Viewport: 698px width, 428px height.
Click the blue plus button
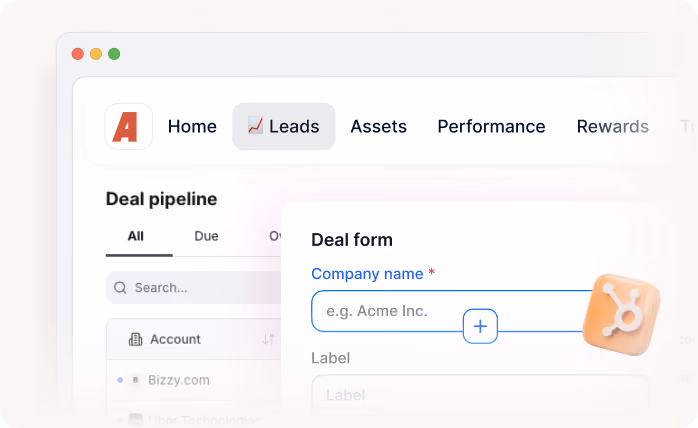point(480,326)
